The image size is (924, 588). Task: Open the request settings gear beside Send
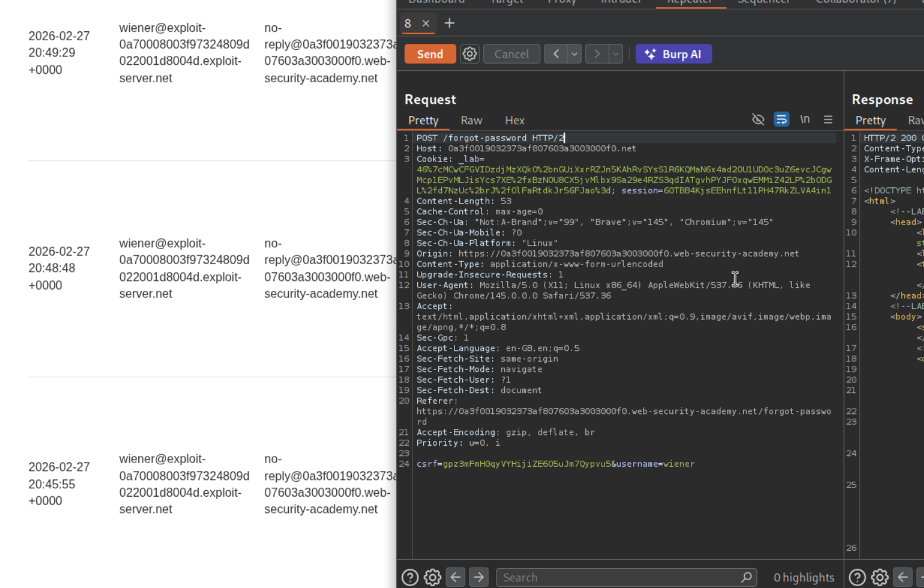click(470, 54)
